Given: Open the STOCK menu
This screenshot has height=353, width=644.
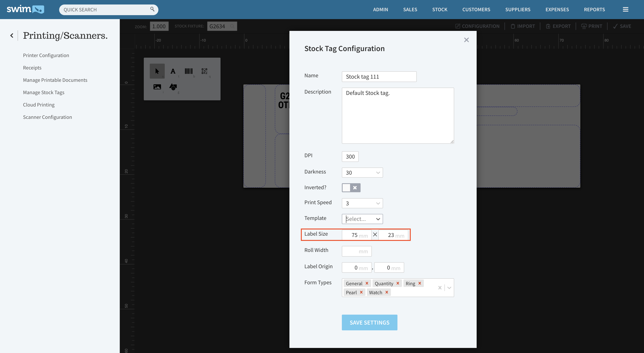Looking at the screenshot, I should [x=440, y=10].
